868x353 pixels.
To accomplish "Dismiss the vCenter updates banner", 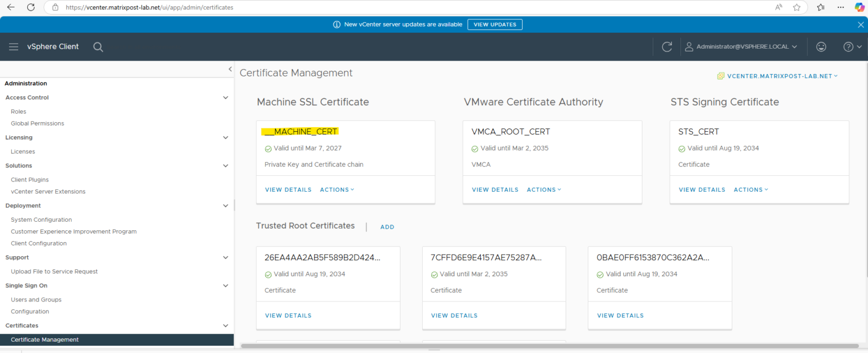I will click(861, 24).
